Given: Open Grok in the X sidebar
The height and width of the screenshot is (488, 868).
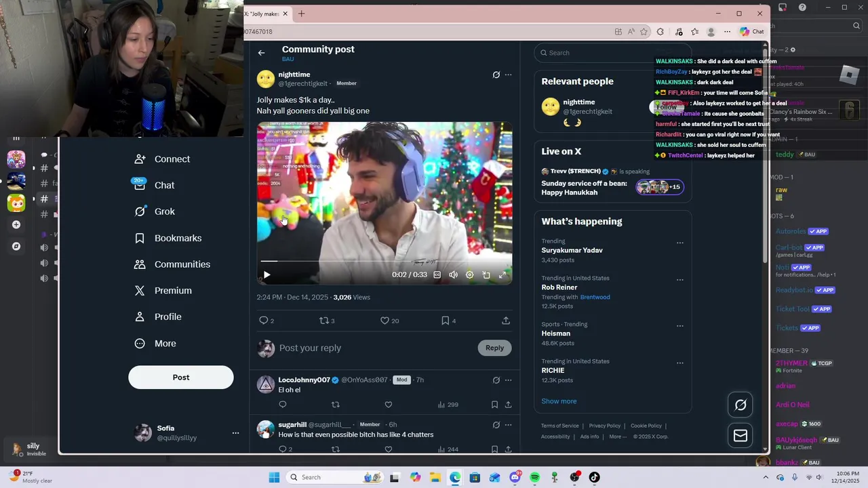Looking at the screenshot, I should (155, 211).
